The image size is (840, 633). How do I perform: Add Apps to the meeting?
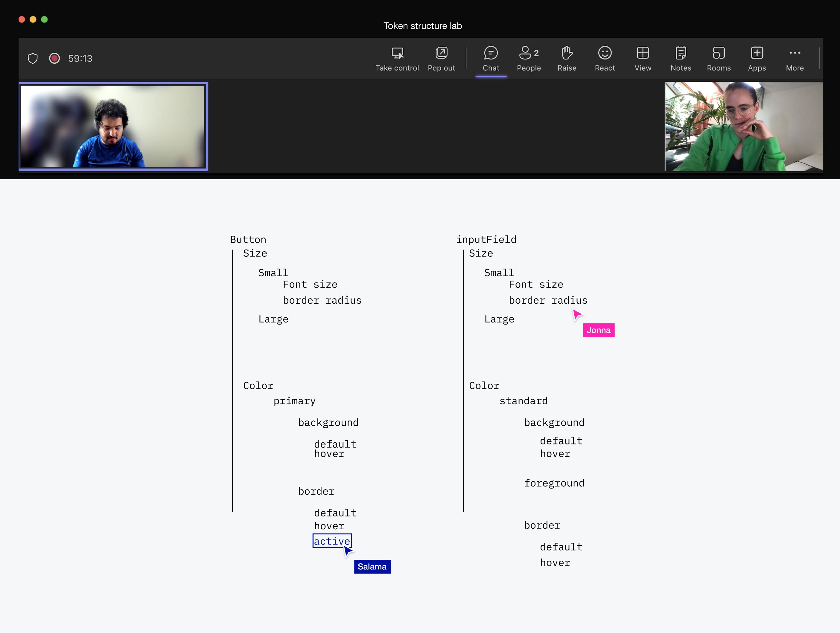757,59
